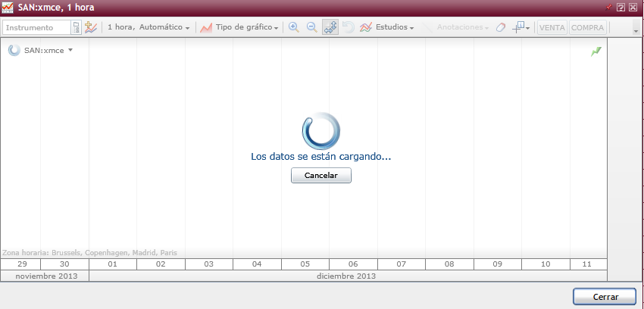Viewport: 644px width, 309px height.
Task: Open the SAN:xmce series dropdown arrow
Action: pos(70,50)
